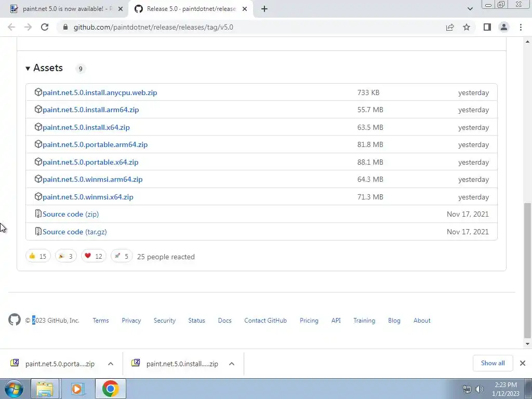This screenshot has height=399, width=532.
Task: Click file icon beside Source code (zip)
Action: (x=38, y=214)
